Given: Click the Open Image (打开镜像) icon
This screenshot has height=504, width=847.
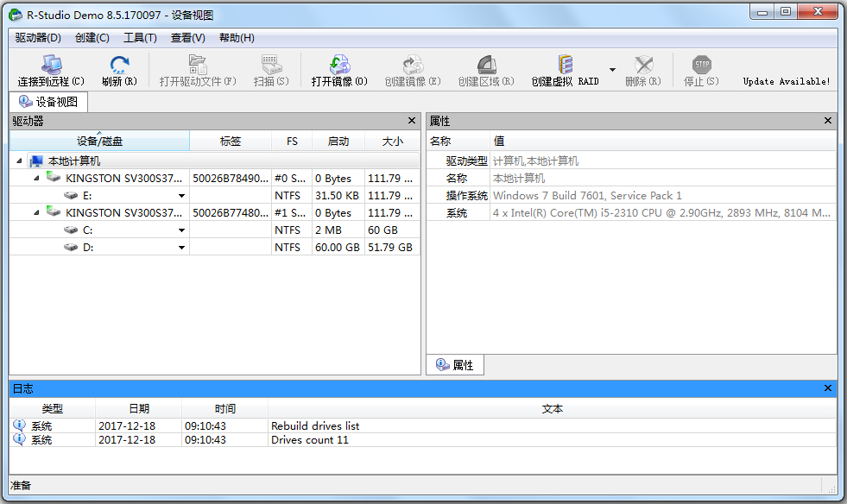Looking at the screenshot, I should pos(339,65).
